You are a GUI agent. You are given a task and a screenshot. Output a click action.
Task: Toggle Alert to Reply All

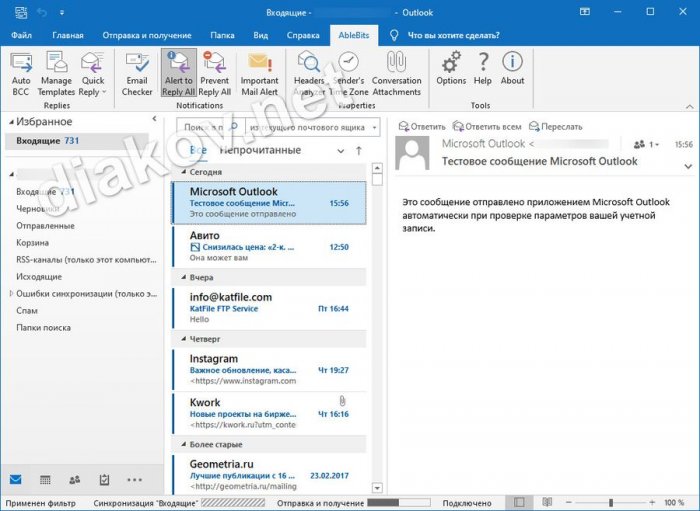[179, 74]
